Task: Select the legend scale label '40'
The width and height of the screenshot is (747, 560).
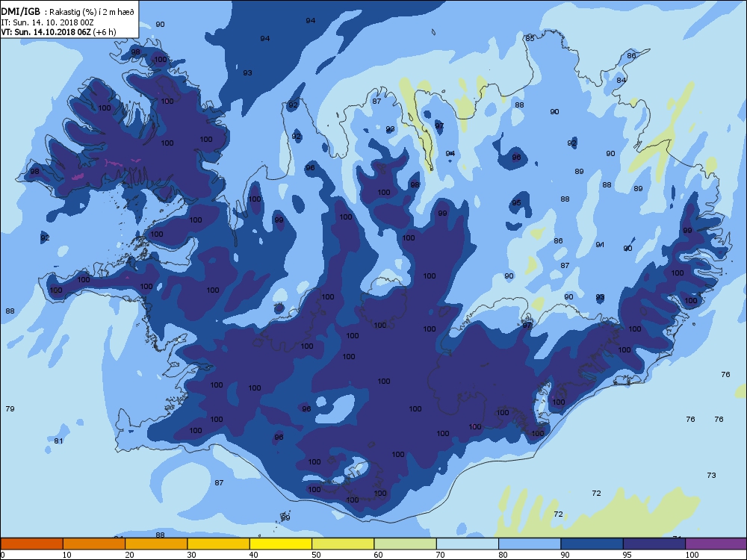Action: coord(253,555)
